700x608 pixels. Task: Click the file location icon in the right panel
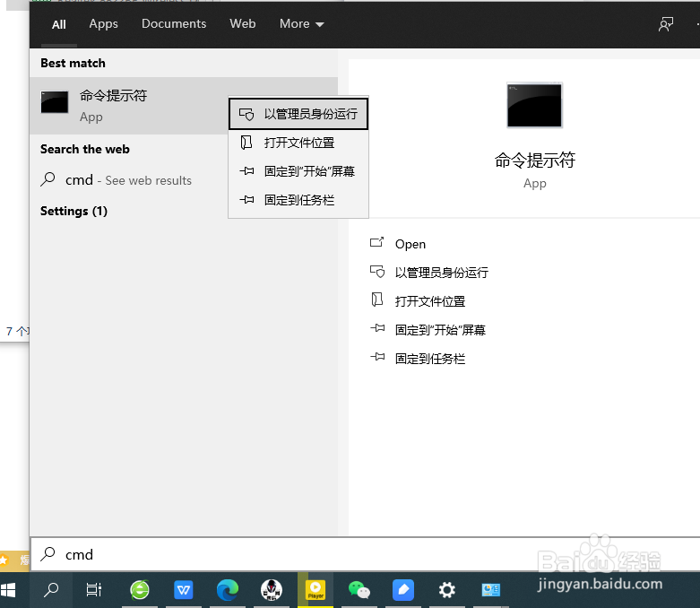click(377, 300)
